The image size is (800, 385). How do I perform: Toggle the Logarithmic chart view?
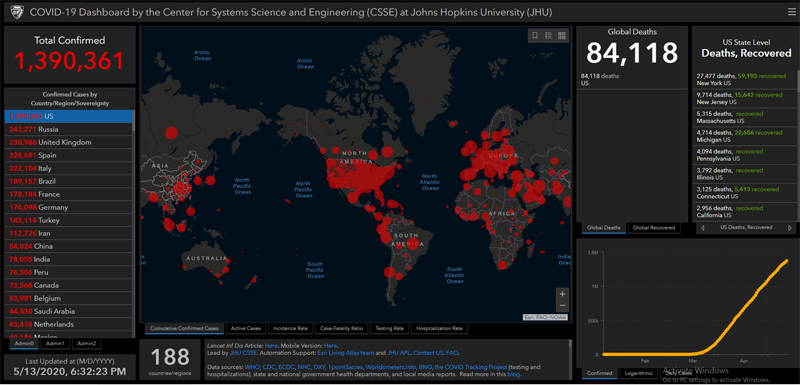(637, 373)
